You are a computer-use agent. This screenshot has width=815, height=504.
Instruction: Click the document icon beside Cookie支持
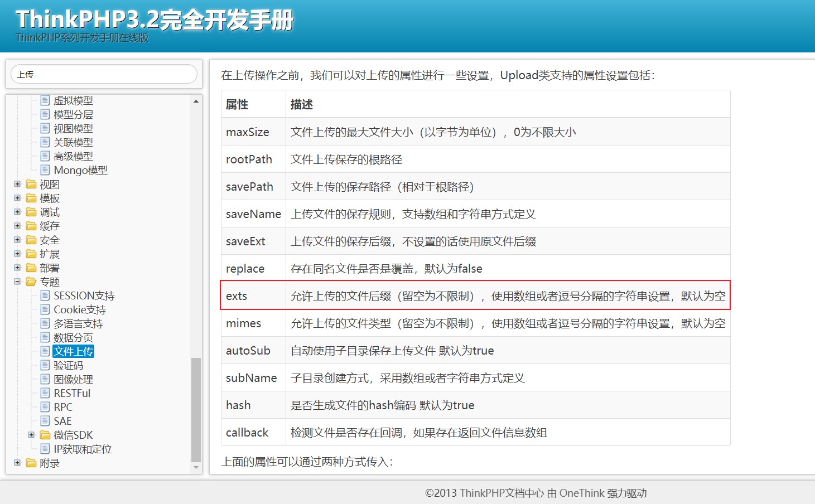[45, 309]
